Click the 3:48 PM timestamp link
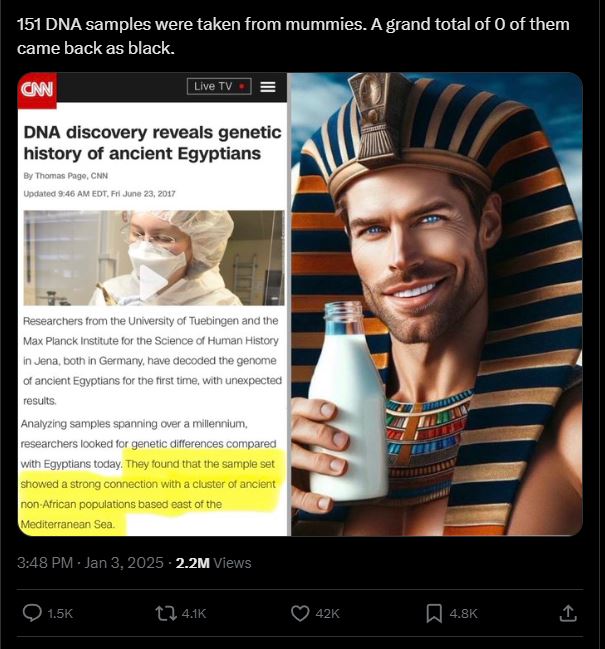This screenshot has height=649, width=605. [x=45, y=563]
